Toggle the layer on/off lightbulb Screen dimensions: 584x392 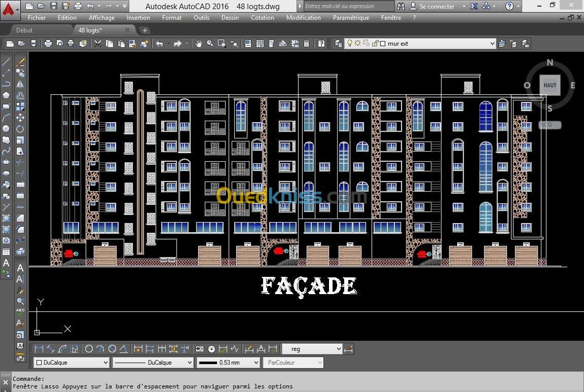click(x=349, y=44)
